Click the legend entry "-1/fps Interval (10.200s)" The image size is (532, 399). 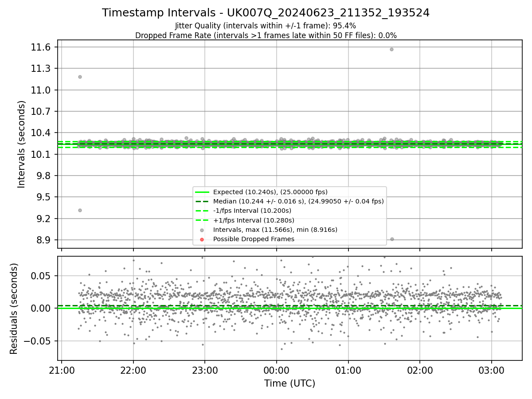252,211
